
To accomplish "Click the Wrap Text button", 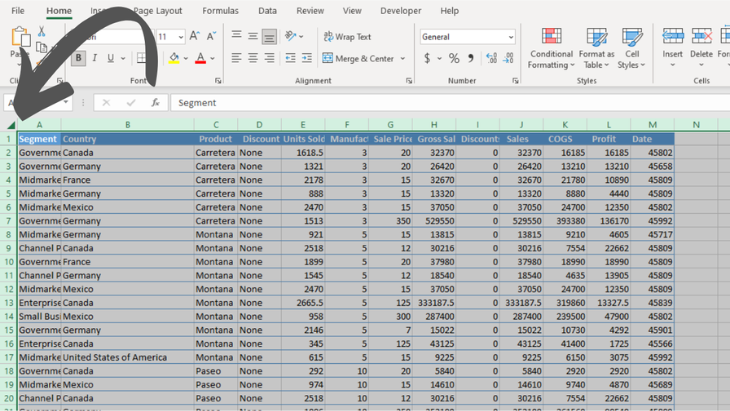I will coord(347,37).
